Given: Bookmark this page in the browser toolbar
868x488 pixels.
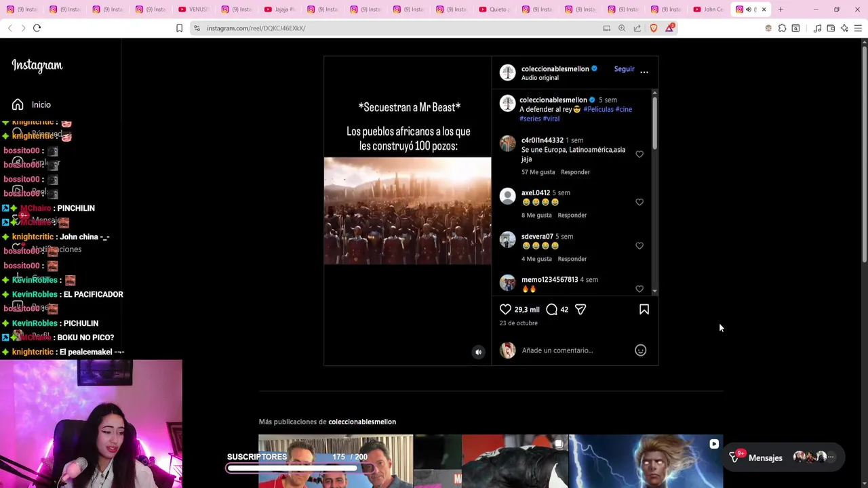Looking at the screenshot, I should [x=180, y=28].
